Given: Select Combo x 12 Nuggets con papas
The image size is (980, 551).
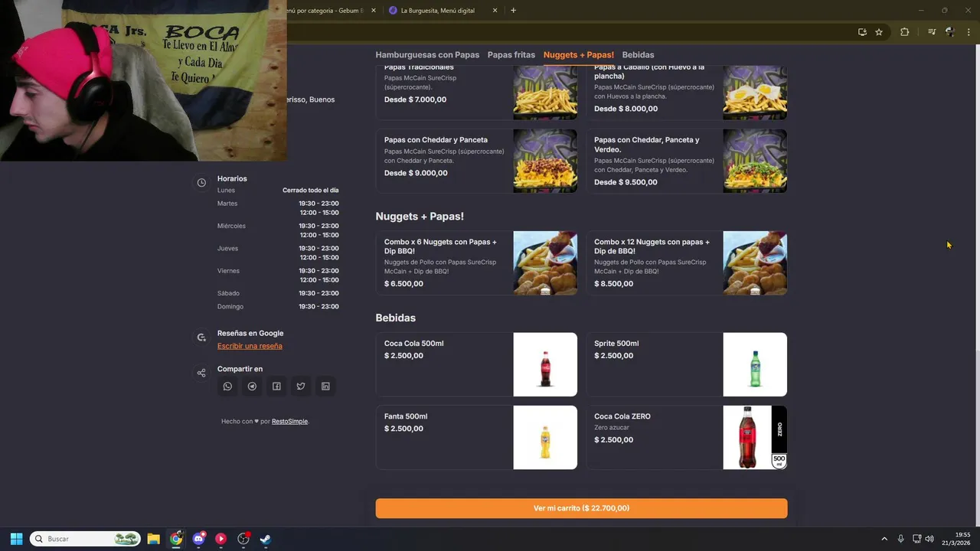Looking at the screenshot, I should tap(686, 263).
